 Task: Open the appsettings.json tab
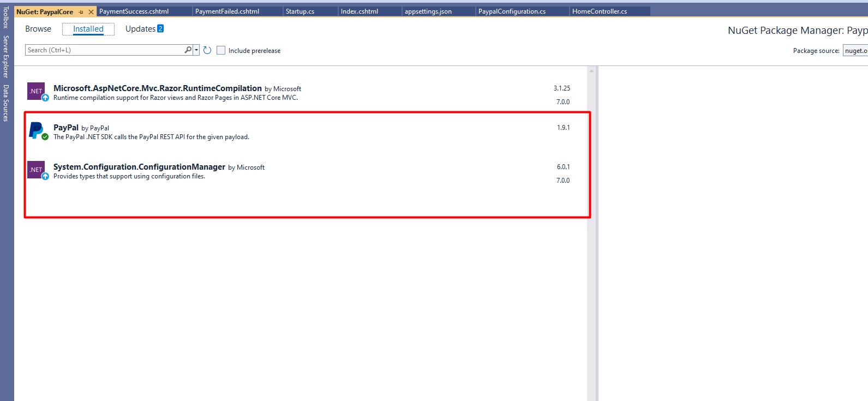pyautogui.click(x=439, y=11)
